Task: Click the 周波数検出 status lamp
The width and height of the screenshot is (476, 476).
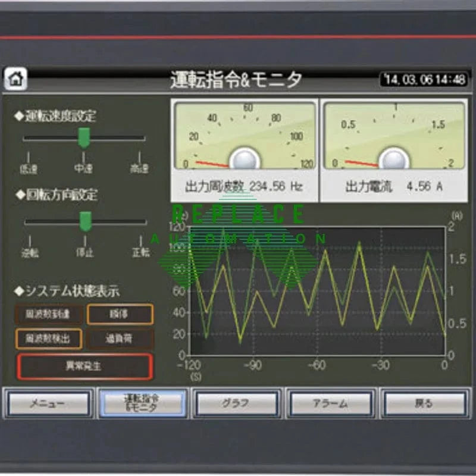Action: [x=48, y=339]
